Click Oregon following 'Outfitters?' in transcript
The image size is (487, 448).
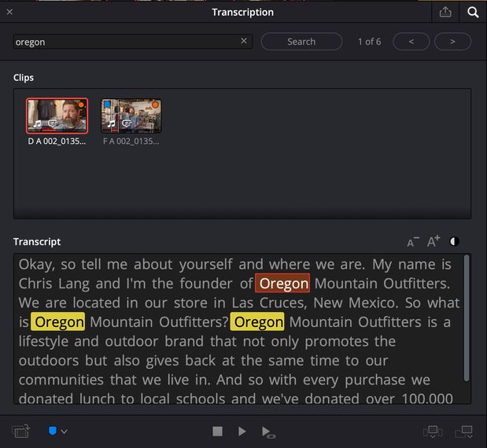pos(257,321)
